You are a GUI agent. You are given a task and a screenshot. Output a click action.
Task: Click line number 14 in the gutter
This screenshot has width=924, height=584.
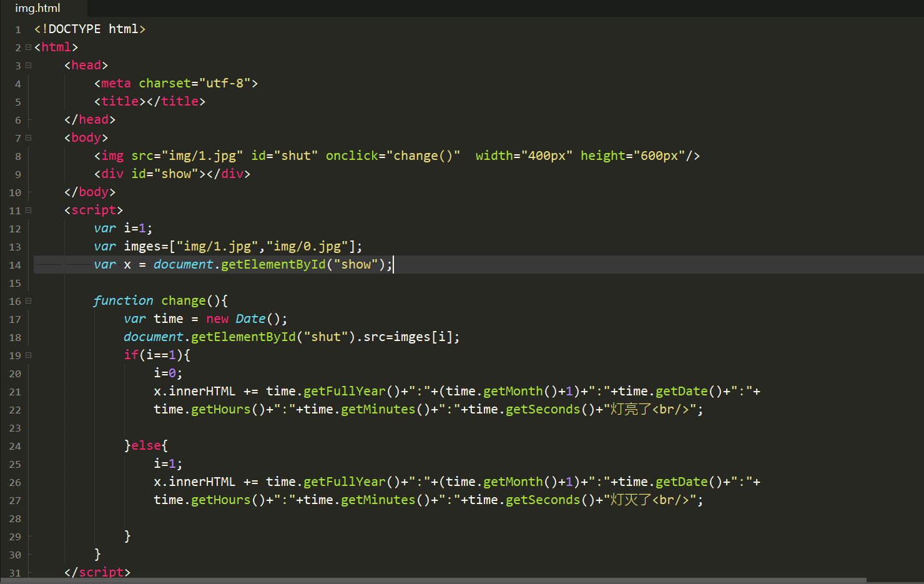15,265
